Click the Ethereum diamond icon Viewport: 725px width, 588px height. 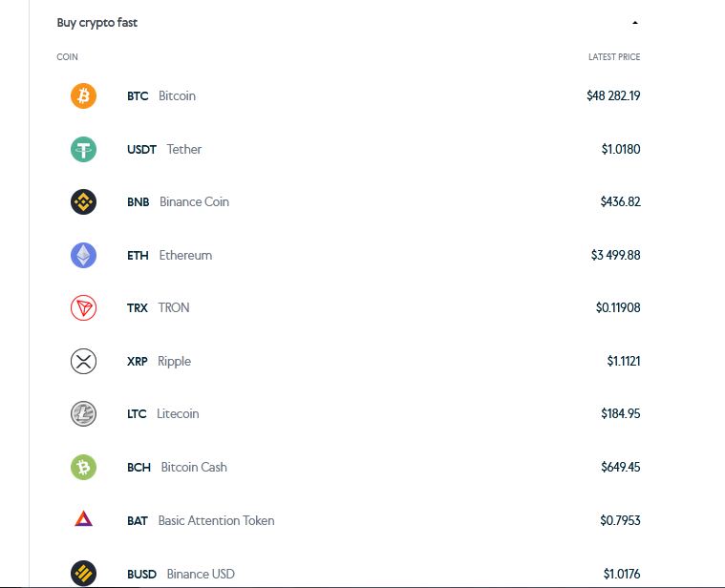pyautogui.click(x=83, y=255)
